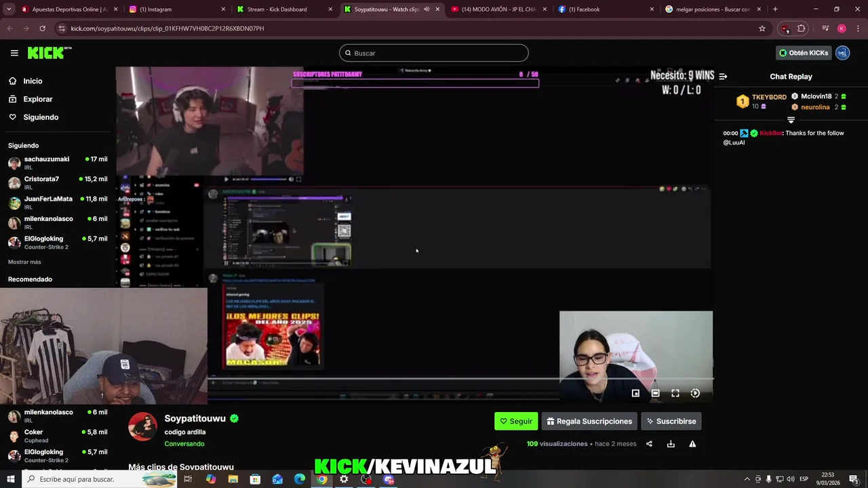Click the replay clip icon
This screenshot has height=488, width=868.
click(695, 393)
